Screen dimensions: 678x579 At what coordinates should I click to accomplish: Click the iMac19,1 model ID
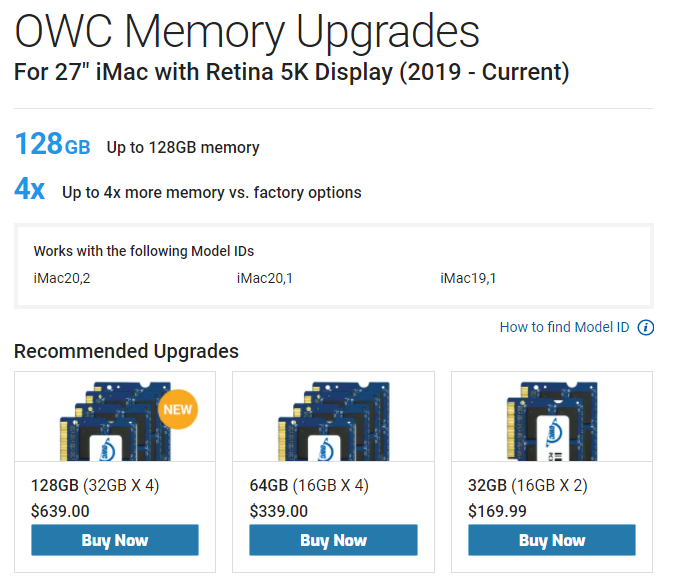tap(468, 278)
